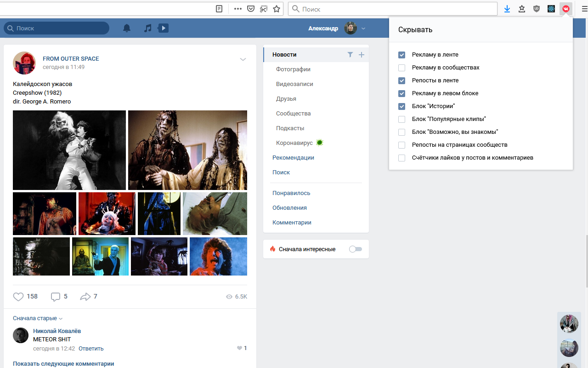Screen dimensions: 588x368
Task: Open FROM OUTER SPACE community link
Action: click(x=71, y=59)
